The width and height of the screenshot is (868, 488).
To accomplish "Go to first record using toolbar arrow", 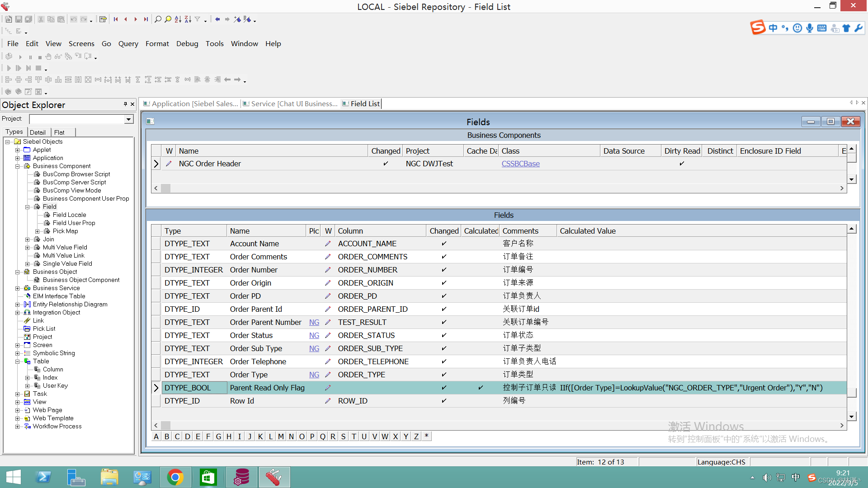I will (116, 19).
